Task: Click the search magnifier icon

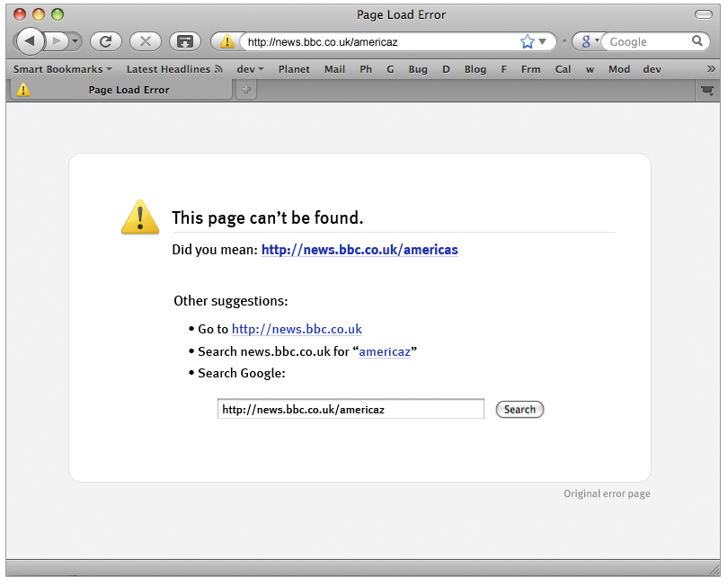Action: [697, 41]
